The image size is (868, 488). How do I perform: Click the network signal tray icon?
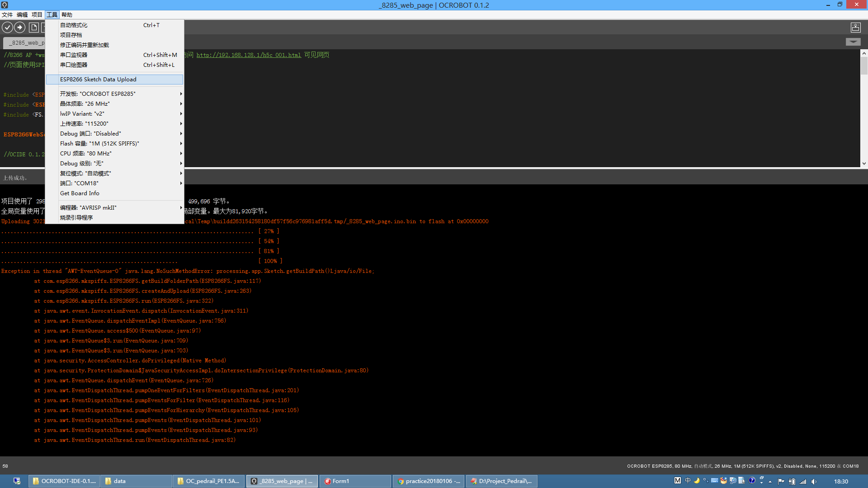(x=803, y=481)
